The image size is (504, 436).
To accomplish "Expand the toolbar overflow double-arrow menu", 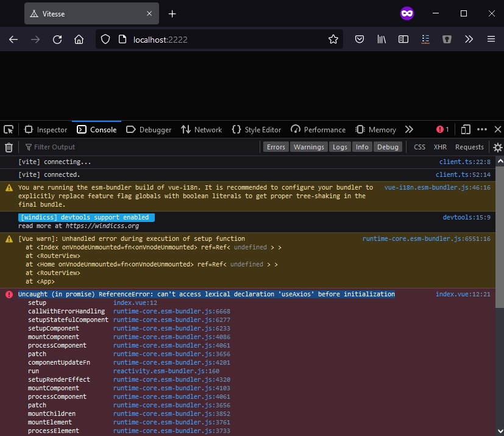I will pos(469,38).
